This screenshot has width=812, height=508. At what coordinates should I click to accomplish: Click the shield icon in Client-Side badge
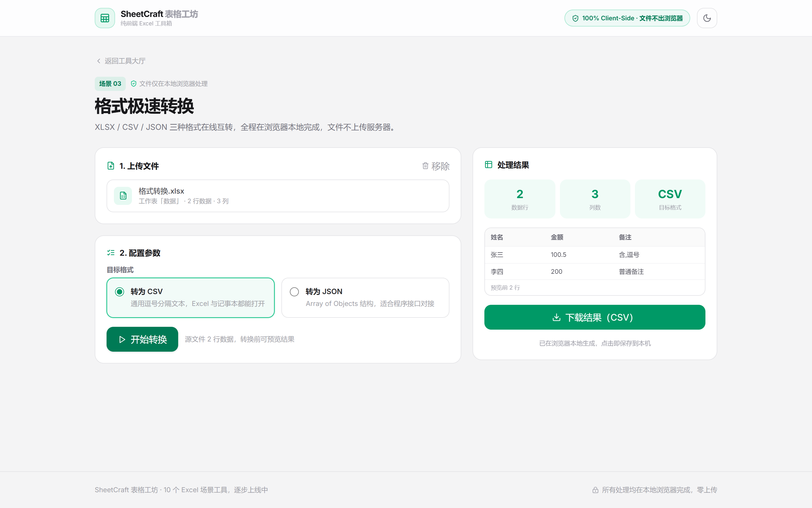tap(575, 18)
